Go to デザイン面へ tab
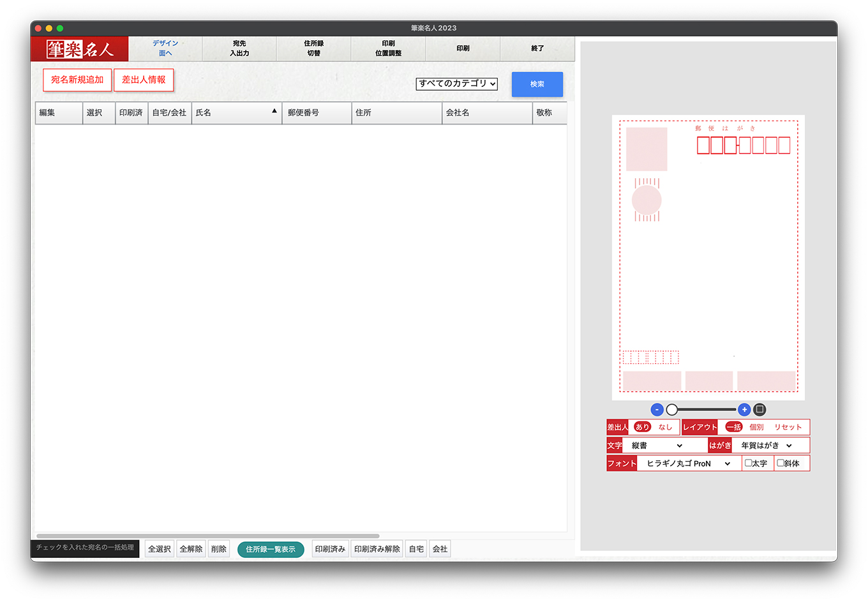 (x=165, y=49)
